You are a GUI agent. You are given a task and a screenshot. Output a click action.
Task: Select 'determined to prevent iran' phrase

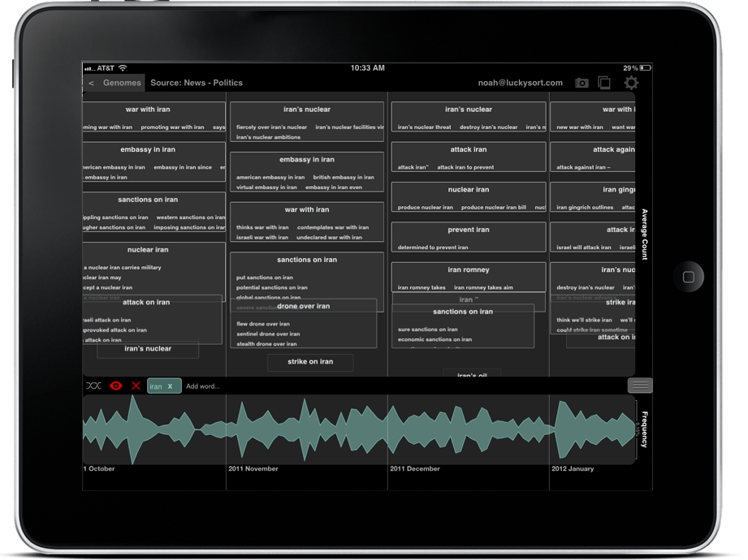tap(433, 248)
